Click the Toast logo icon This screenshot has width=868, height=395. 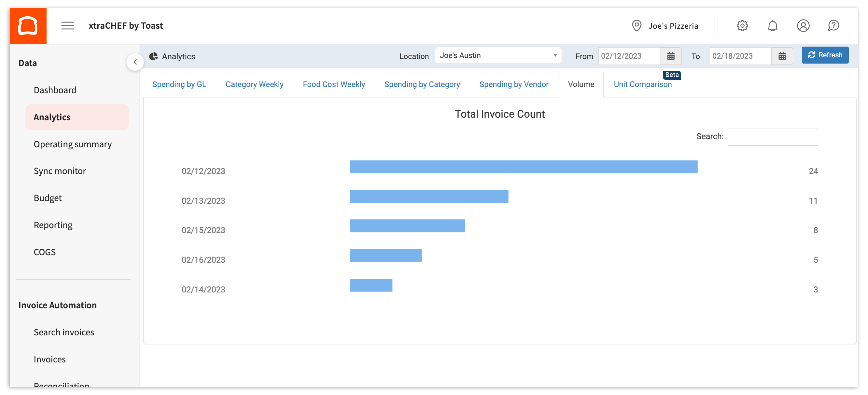click(28, 25)
